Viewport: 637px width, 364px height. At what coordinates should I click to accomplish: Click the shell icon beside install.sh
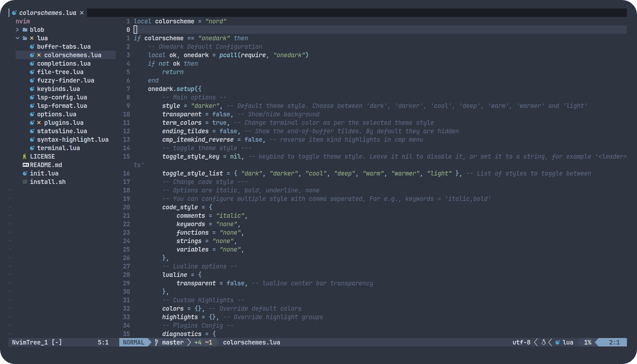pos(25,182)
